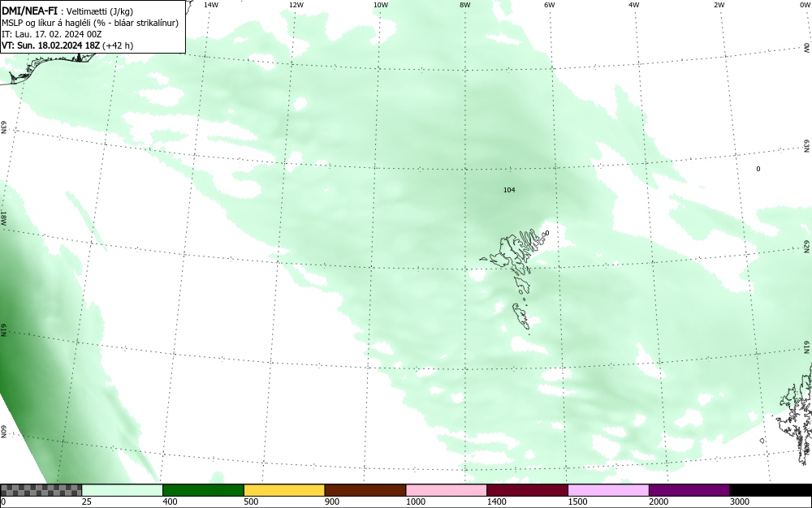This screenshot has height=508, width=812.
Task: Click the legend value 25
Action: (87, 502)
